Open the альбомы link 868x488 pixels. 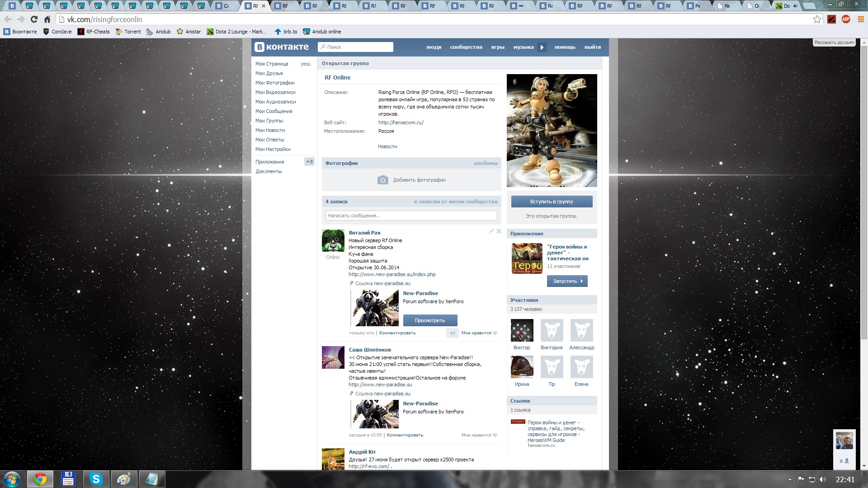tap(486, 163)
